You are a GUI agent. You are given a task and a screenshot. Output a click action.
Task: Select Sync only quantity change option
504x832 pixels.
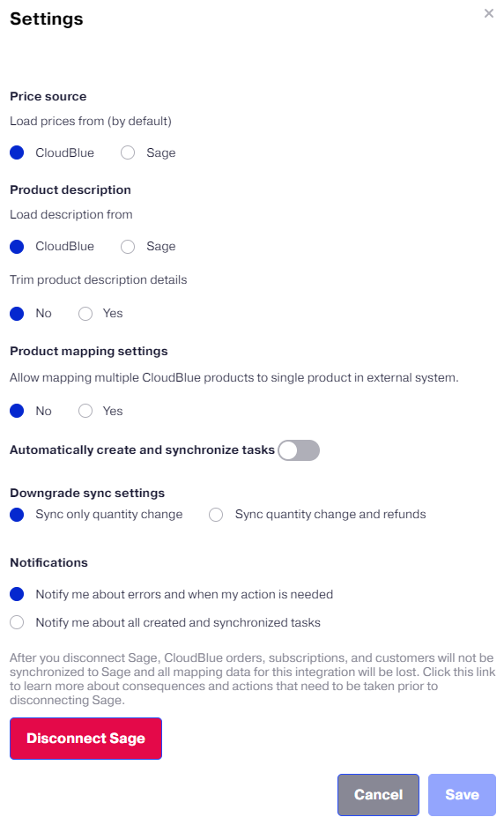tap(17, 515)
